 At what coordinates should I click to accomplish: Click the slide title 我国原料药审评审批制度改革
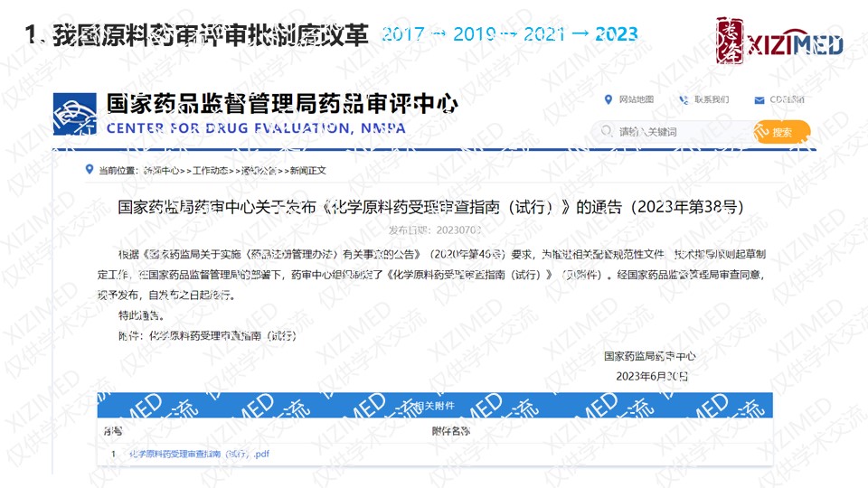[197, 35]
